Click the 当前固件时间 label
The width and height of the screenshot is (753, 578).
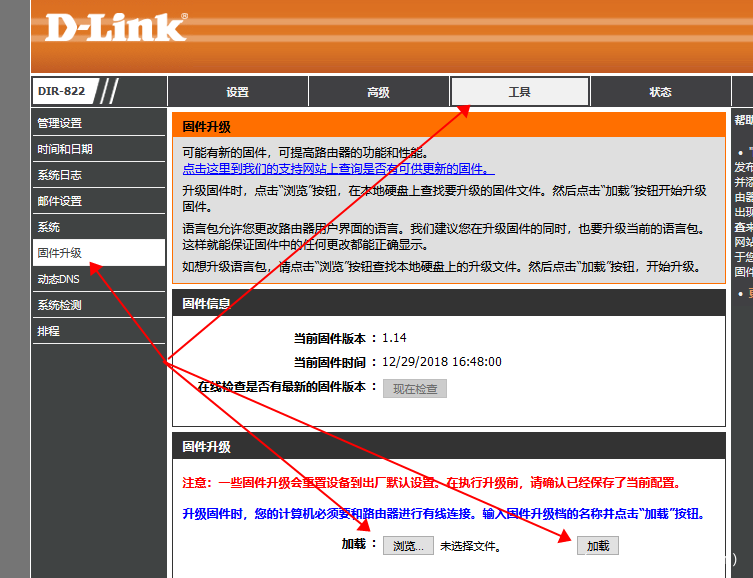(x=330, y=362)
